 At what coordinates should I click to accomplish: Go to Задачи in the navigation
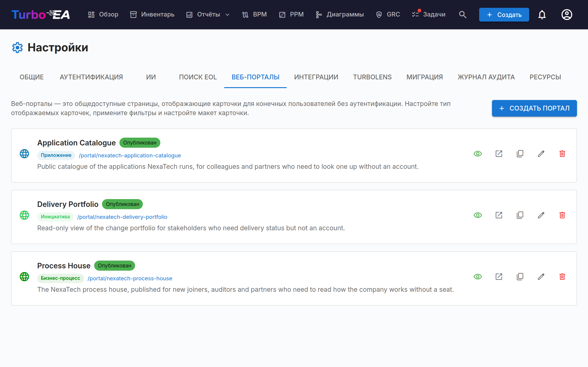(429, 14)
